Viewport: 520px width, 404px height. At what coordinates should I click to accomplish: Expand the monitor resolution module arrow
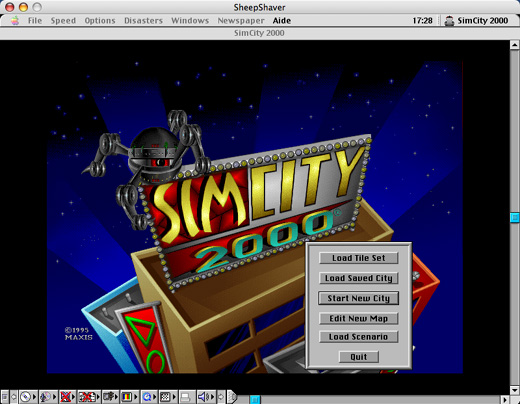click(174, 397)
